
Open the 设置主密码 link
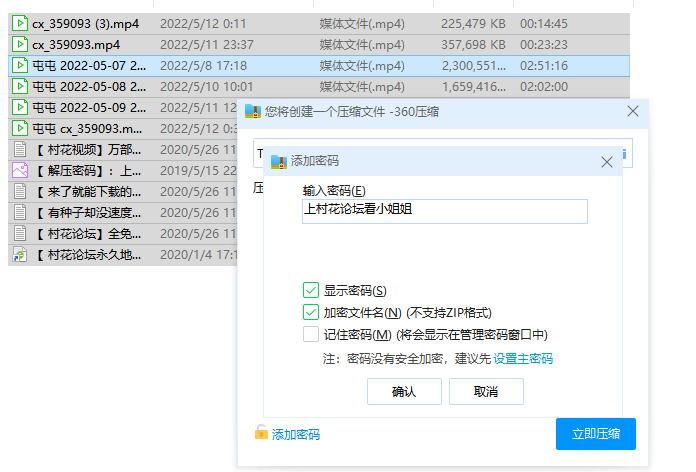pyautogui.click(x=522, y=358)
